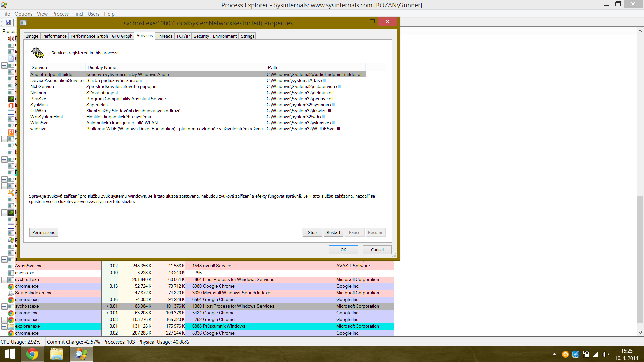The height and width of the screenshot is (362, 644).
Task: Click the CPU Usage status bar entry
Action: point(21,342)
